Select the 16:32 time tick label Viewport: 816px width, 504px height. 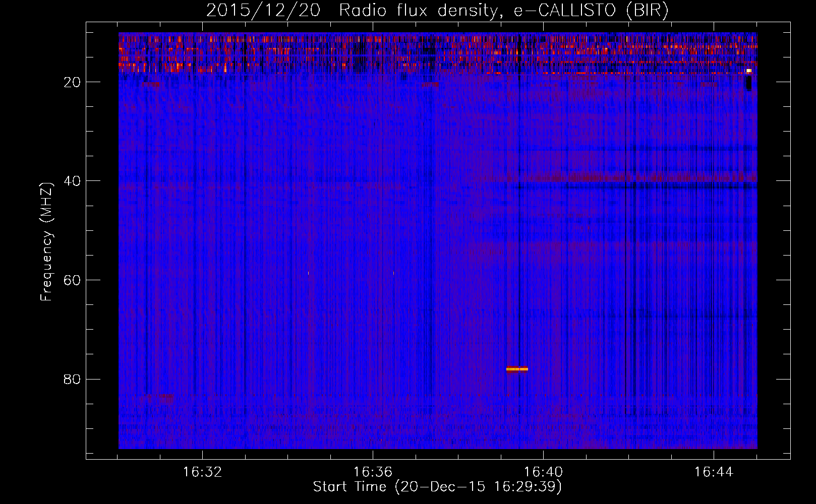(x=202, y=472)
